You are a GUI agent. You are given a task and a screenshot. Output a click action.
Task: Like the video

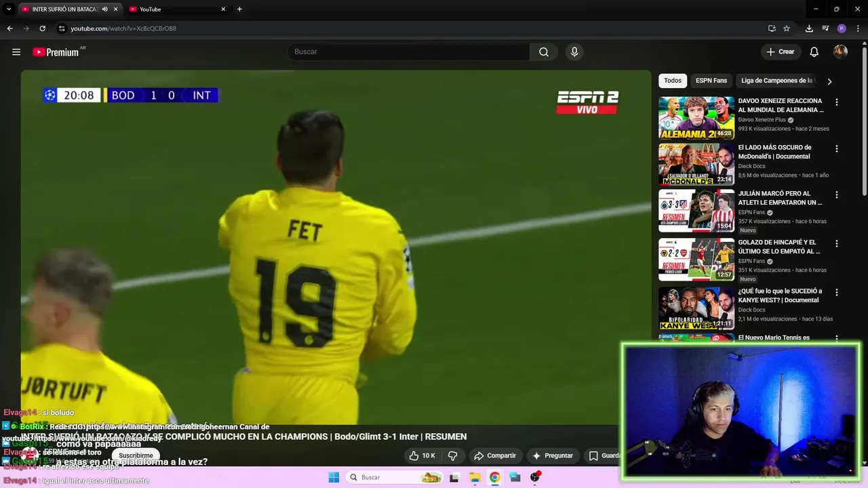pos(422,455)
